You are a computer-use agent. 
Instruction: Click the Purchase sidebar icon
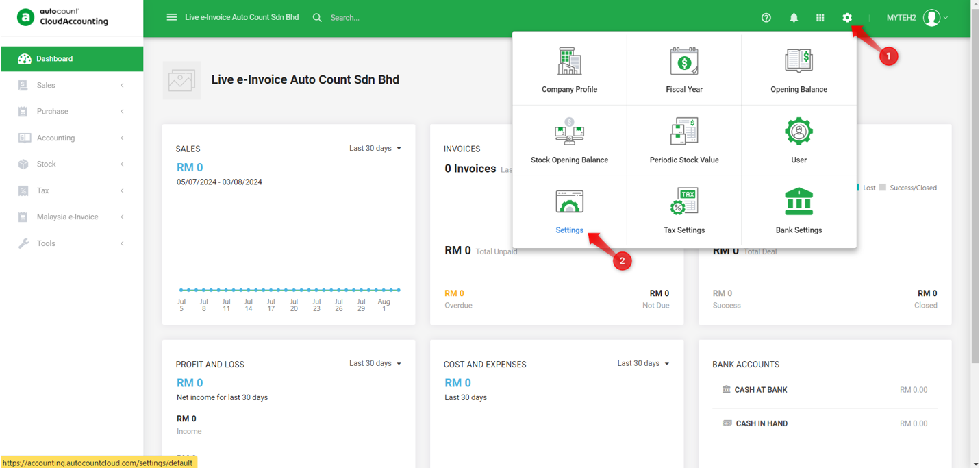tap(23, 112)
